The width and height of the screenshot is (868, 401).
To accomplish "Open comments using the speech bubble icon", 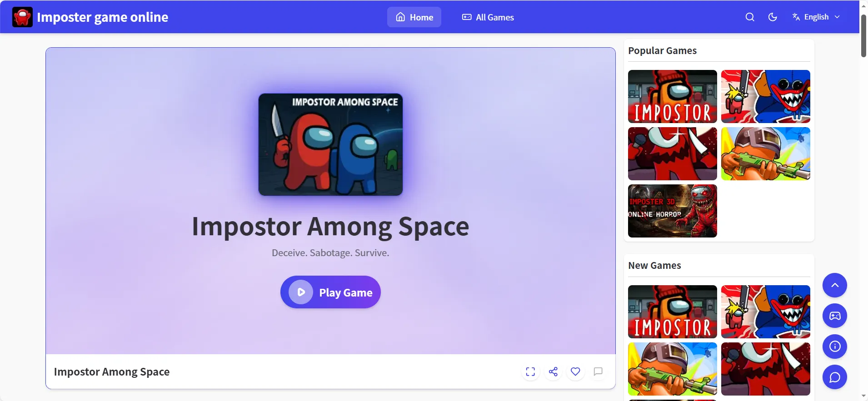I will point(598,372).
